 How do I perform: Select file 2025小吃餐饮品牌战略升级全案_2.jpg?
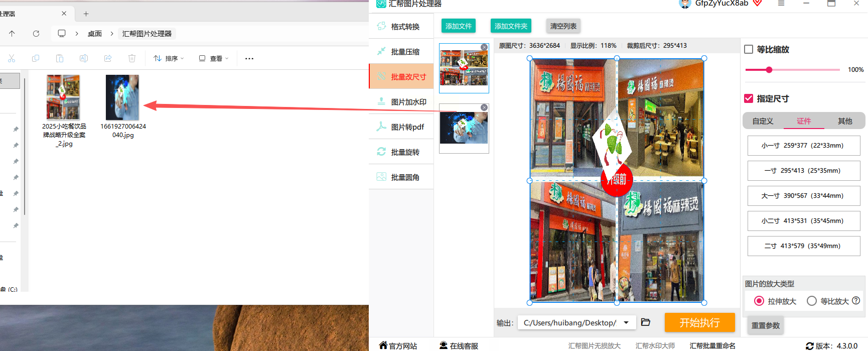[x=64, y=111]
